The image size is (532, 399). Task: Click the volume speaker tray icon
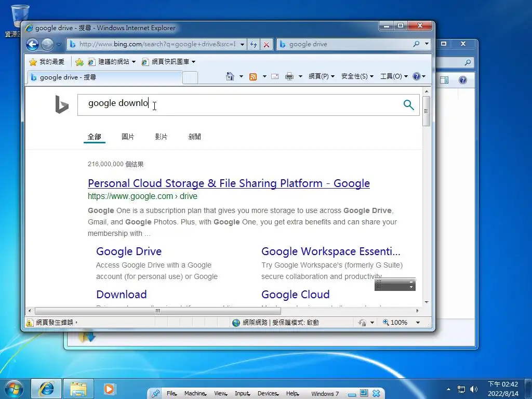[x=474, y=389]
